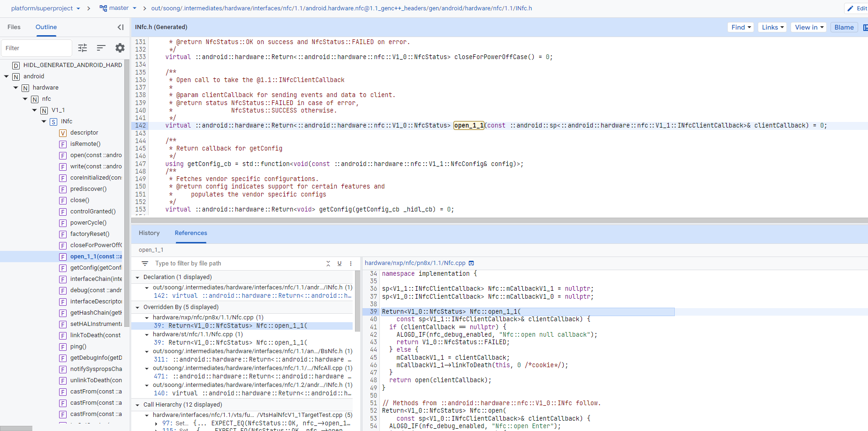Click the outline sort icon
The image size is (868, 431).
coord(101,48)
